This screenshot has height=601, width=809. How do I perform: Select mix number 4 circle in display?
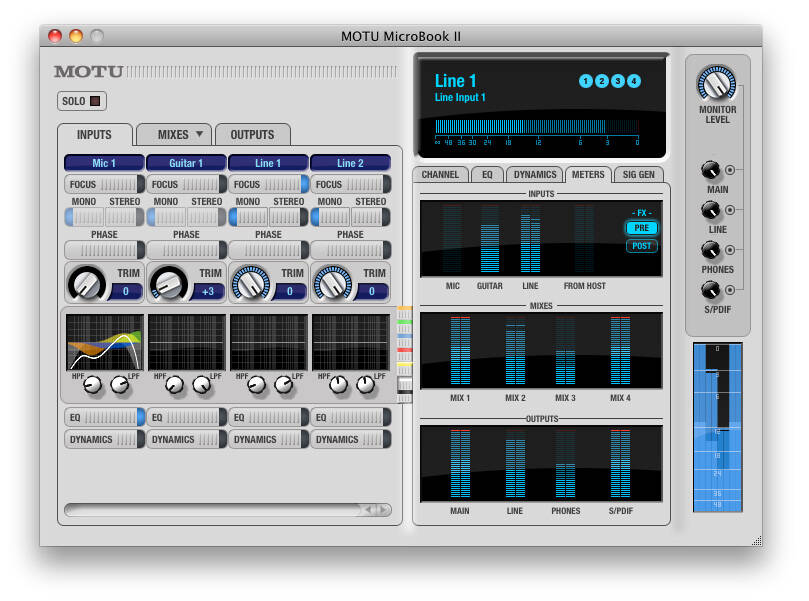[x=634, y=81]
